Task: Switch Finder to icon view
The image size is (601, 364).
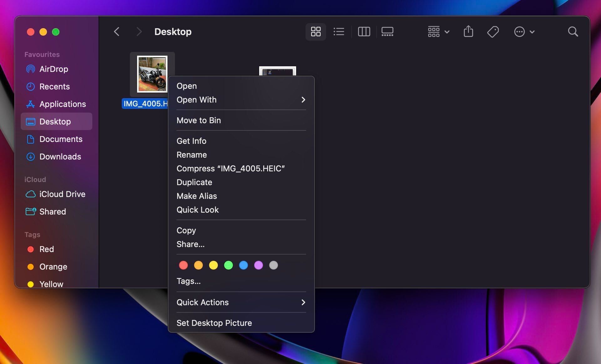Action: click(316, 32)
